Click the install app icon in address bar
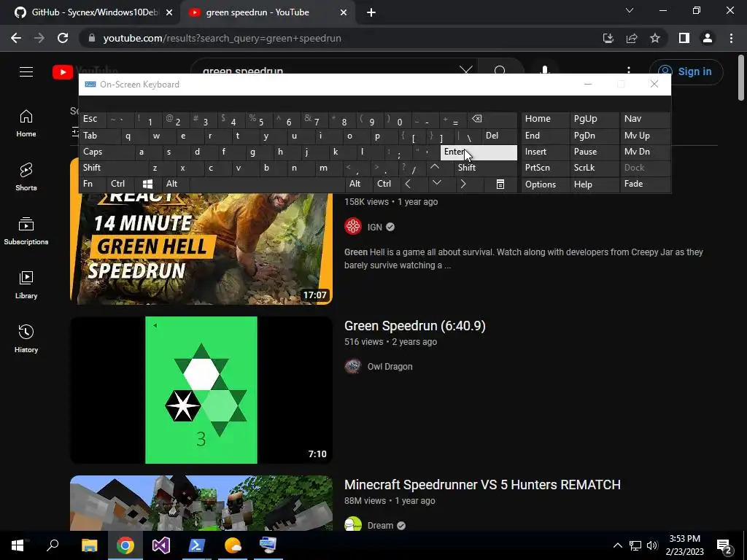This screenshot has width=747, height=560. click(x=608, y=38)
